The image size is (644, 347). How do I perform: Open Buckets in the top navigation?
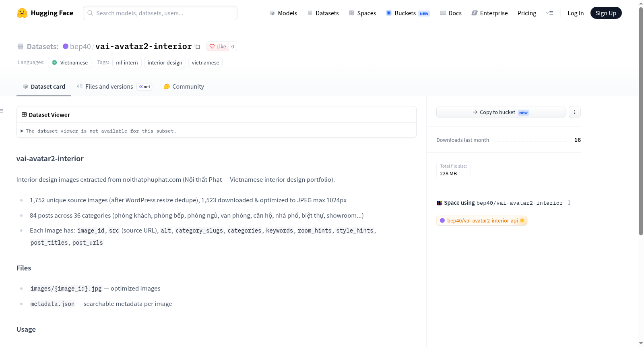[408, 13]
